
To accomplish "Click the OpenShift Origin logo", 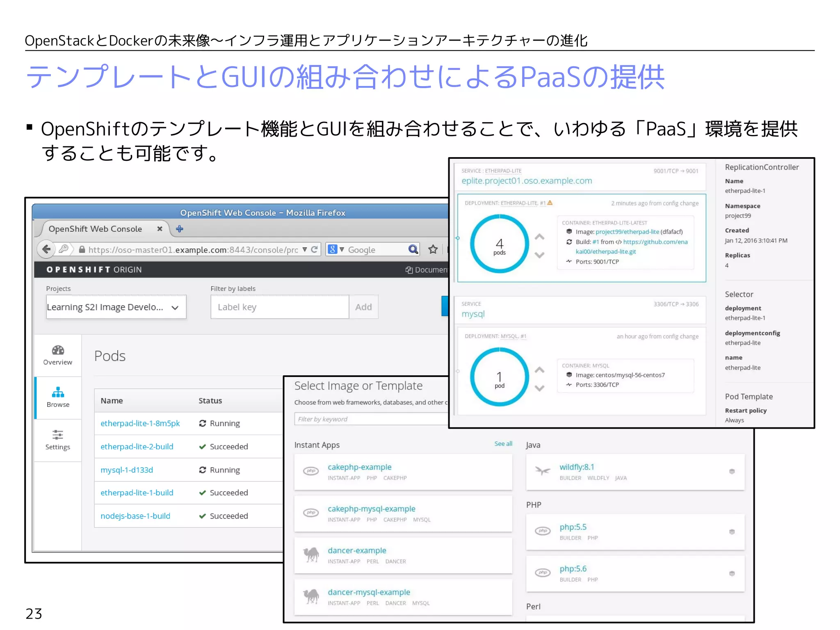I will click(94, 269).
